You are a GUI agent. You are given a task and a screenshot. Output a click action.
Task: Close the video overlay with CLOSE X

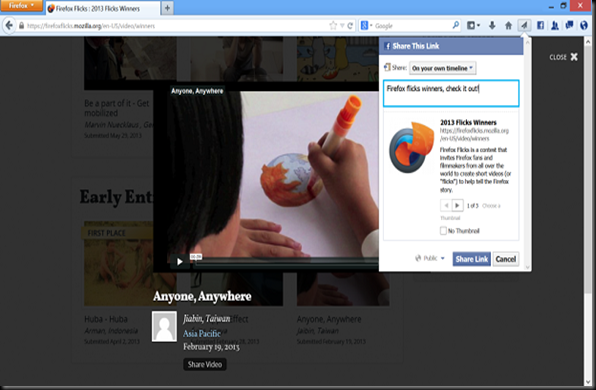coord(564,57)
